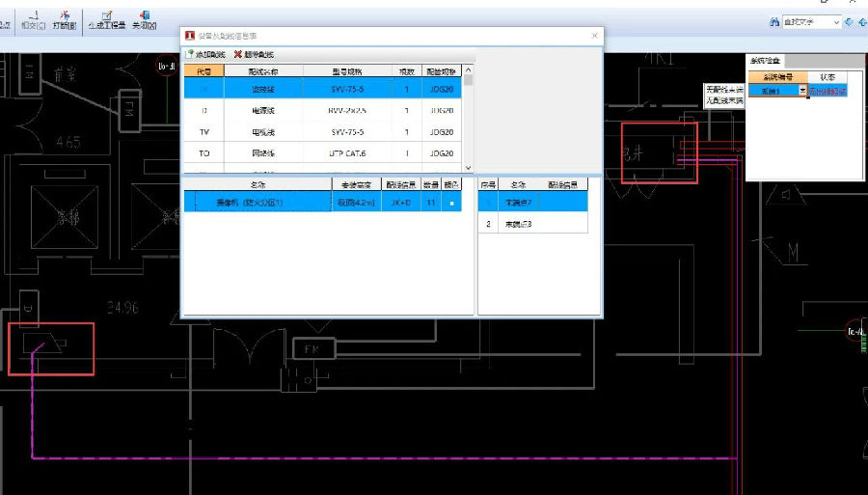This screenshot has height=495, width=868.
Task: Expand the 系统1 system number dropdown
Action: [802, 90]
